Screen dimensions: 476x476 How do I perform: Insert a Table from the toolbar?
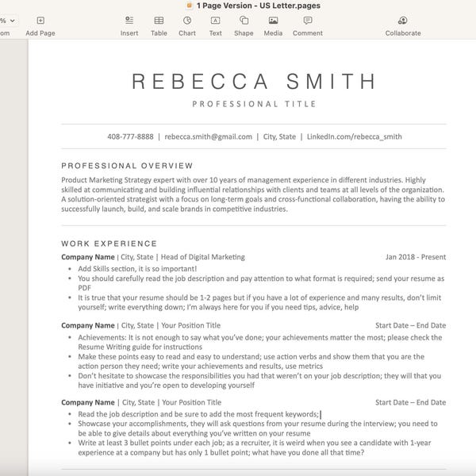[159, 21]
